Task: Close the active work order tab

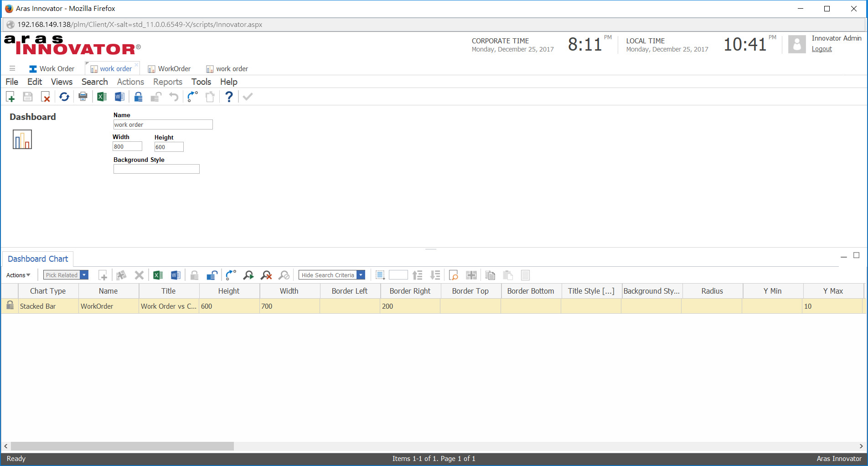Action: [x=136, y=65]
